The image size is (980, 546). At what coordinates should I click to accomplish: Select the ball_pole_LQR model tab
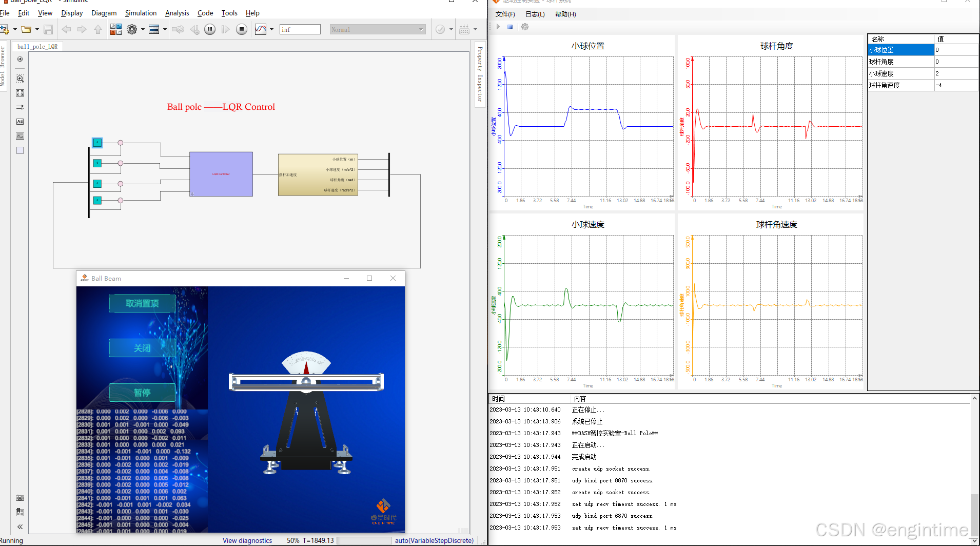37,47
